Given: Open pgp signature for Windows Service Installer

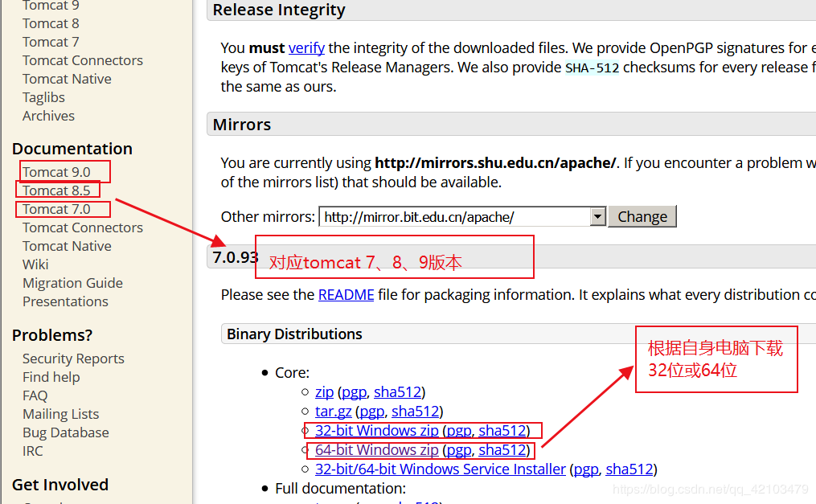Looking at the screenshot, I should point(585,469).
